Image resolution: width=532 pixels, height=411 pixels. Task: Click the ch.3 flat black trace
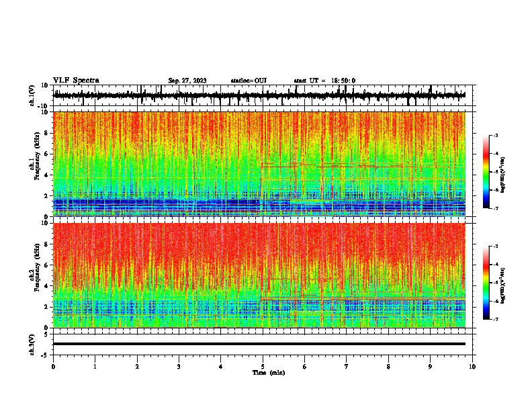pos(259,344)
